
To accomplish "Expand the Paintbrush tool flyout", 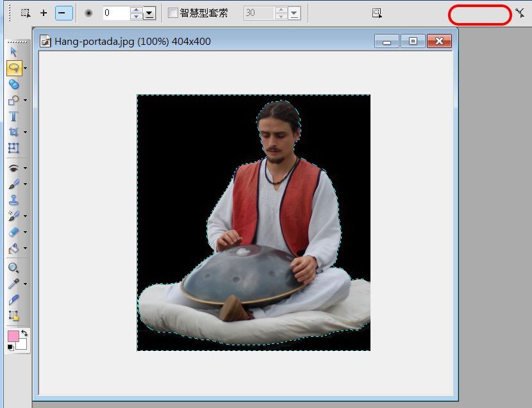I will (x=26, y=184).
